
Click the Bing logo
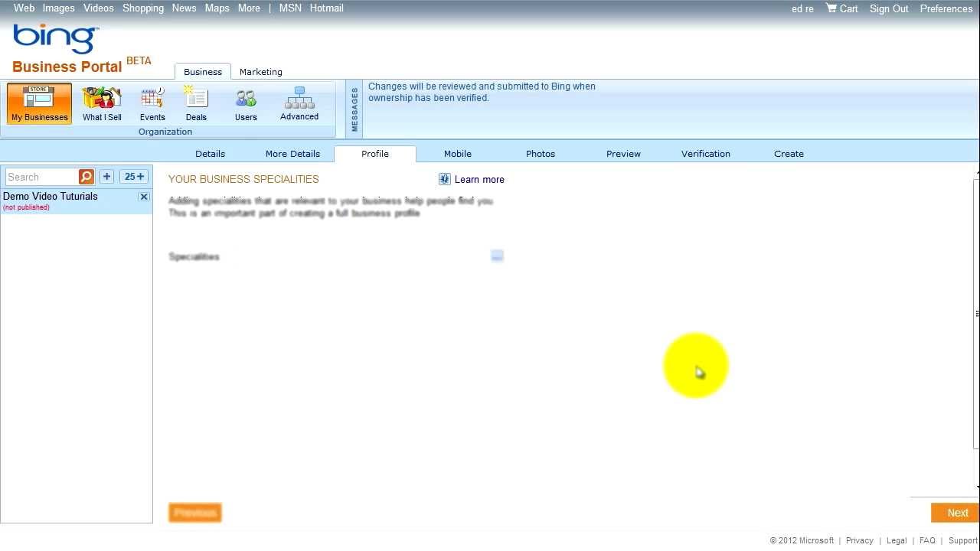click(56, 39)
